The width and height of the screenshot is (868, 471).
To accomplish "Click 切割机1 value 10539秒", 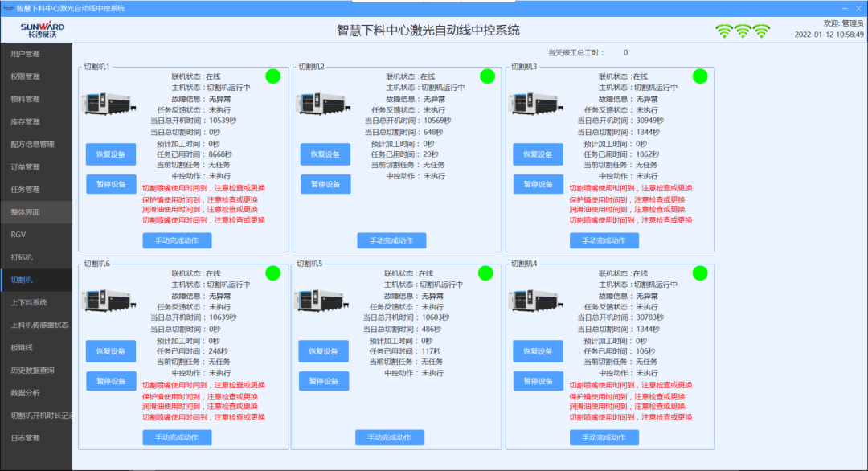I will tap(223, 121).
